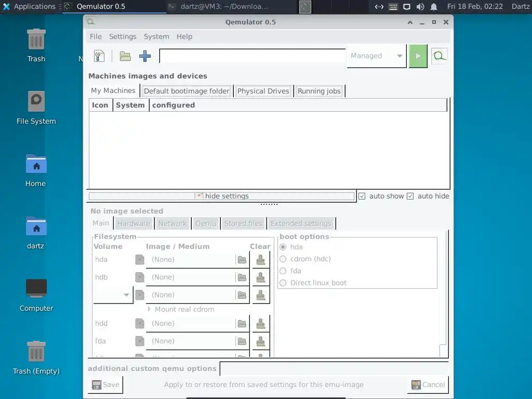Viewport: 532px width, 399px height.
Task: Browse folder icon for hda image
Action: [242, 260]
